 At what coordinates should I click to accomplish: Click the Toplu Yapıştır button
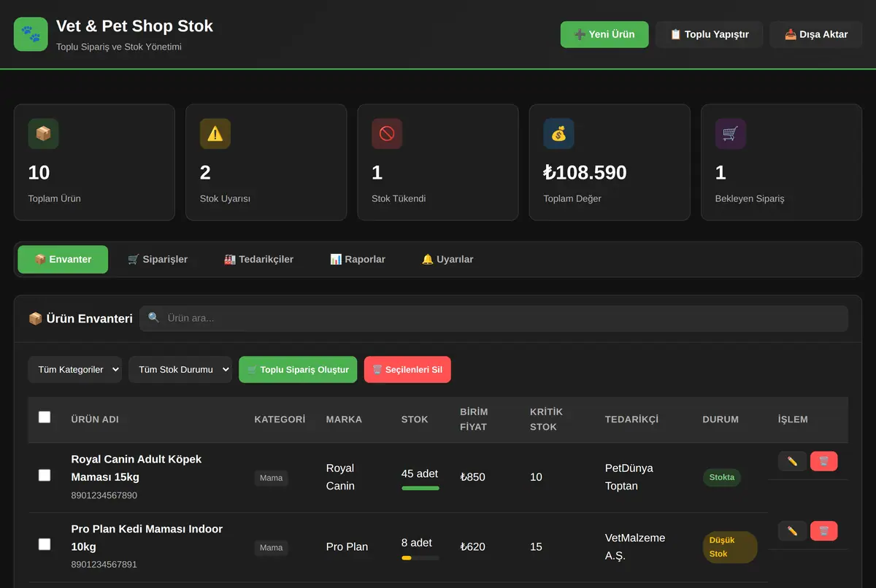pos(709,34)
